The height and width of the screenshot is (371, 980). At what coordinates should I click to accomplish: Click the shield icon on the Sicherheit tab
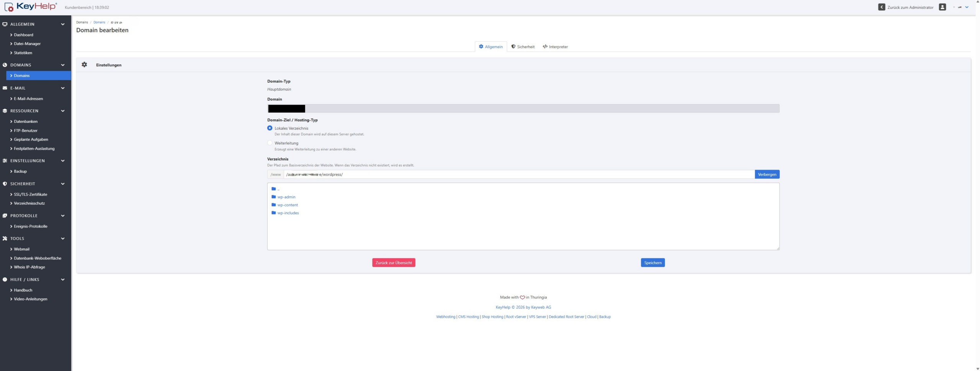tap(513, 47)
